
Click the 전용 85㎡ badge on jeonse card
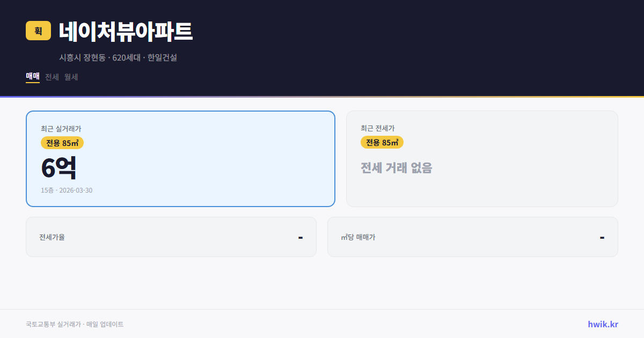382,143
